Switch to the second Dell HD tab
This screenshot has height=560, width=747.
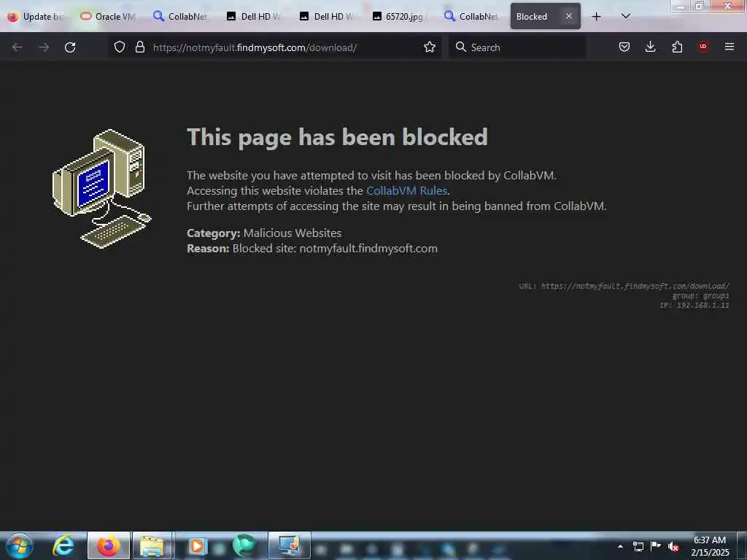click(x=328, y=17)
